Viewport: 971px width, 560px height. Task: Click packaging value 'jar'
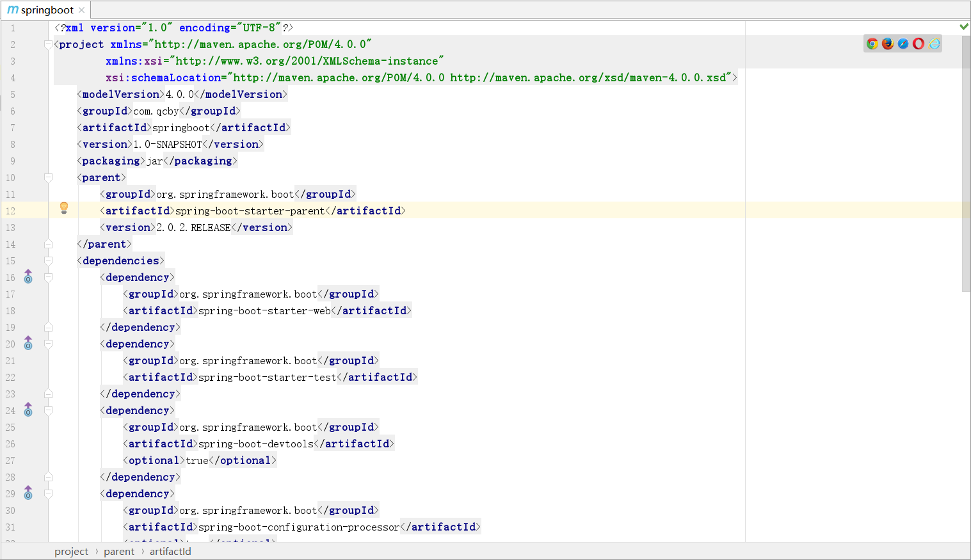154,161
